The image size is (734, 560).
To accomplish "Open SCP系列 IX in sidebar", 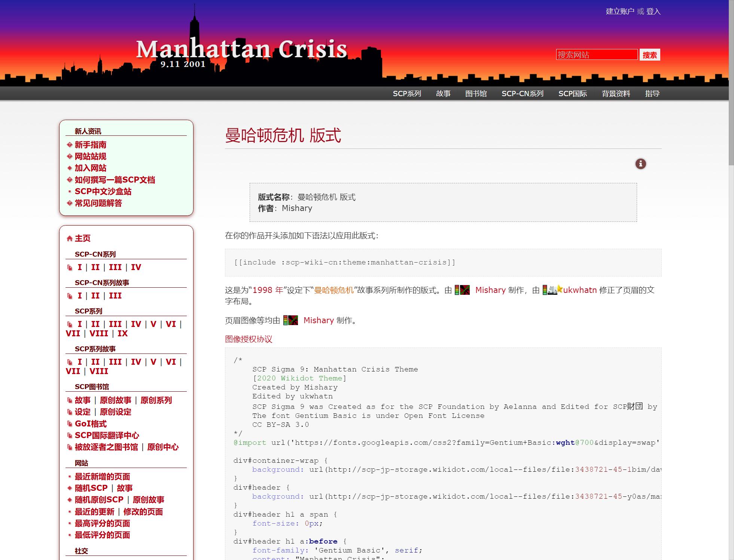I will click(122, 333).
